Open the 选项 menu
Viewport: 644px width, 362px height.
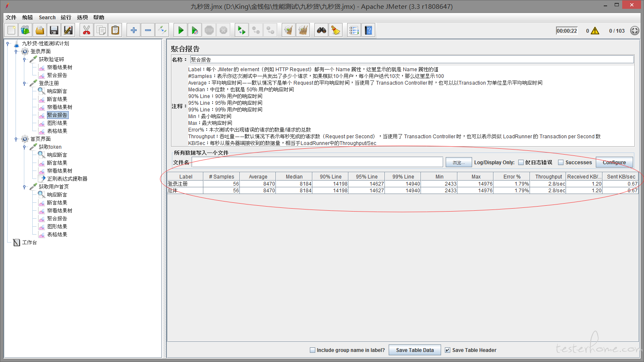(82, 18)
